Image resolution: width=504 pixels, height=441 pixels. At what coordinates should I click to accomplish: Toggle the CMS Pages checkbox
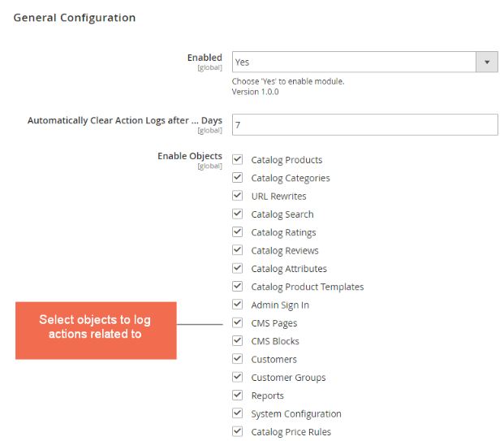click(x=238, y=323)
